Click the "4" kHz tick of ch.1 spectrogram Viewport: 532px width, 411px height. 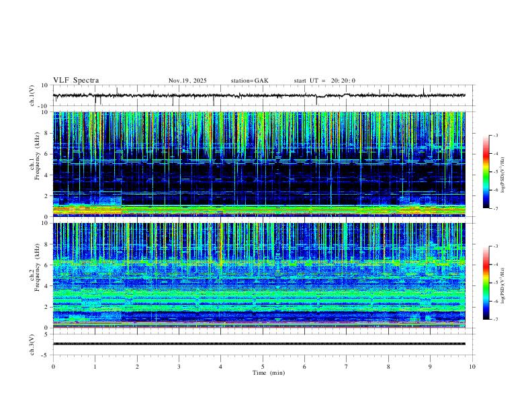(x=47, y=175)
